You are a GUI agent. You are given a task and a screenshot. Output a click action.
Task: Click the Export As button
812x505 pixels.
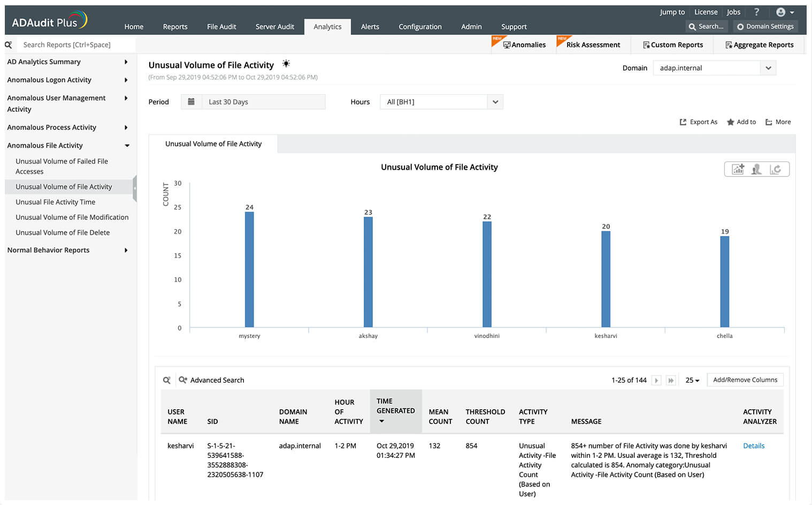(x=699, y=121)
